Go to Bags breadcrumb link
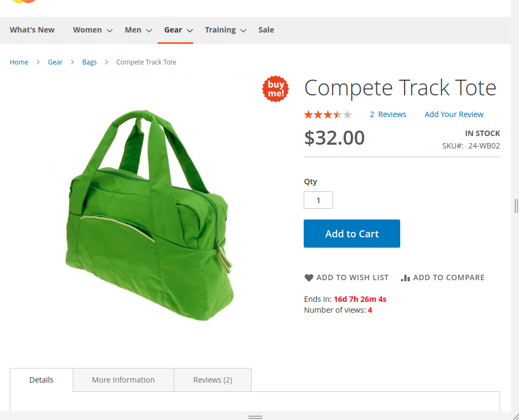 click(x=89, y=62)
